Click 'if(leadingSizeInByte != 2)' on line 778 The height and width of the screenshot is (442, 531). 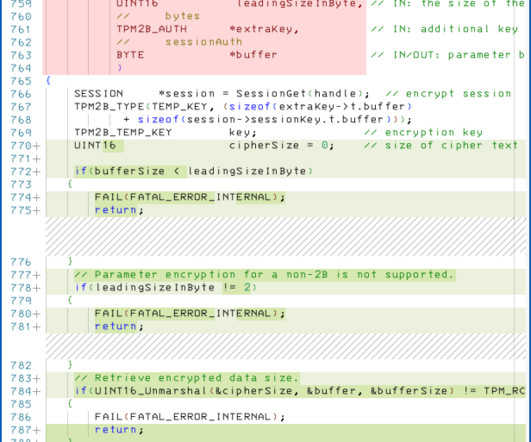coord(166,287)
